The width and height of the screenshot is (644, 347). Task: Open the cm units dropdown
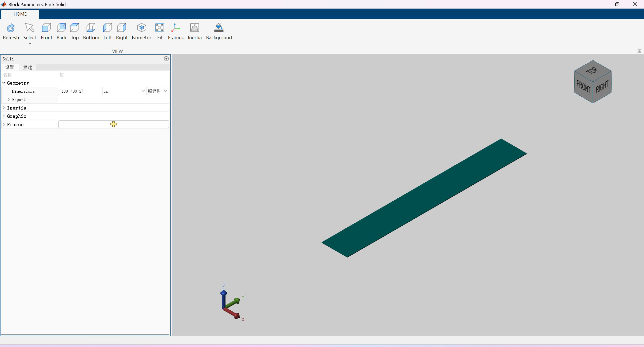click(x=143, y=91)
